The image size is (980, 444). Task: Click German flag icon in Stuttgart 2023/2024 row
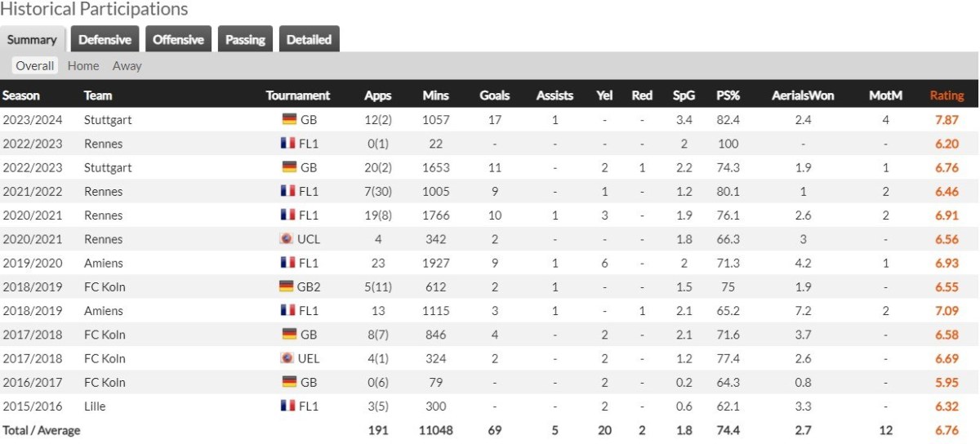coord(289,120)
